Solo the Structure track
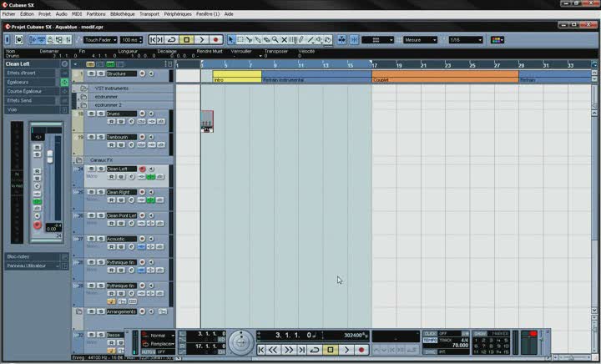 [100, 73]
